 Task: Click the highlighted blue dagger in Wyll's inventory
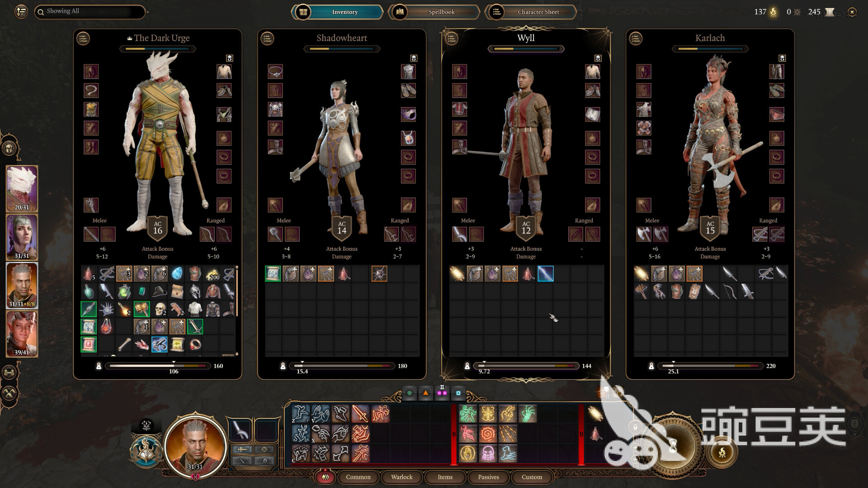545,274
